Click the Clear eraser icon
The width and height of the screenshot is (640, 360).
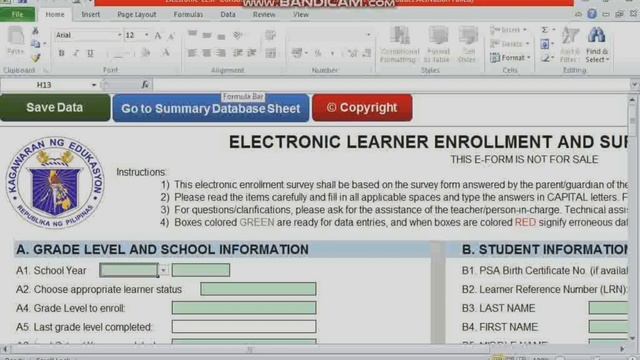click(545, 59)
